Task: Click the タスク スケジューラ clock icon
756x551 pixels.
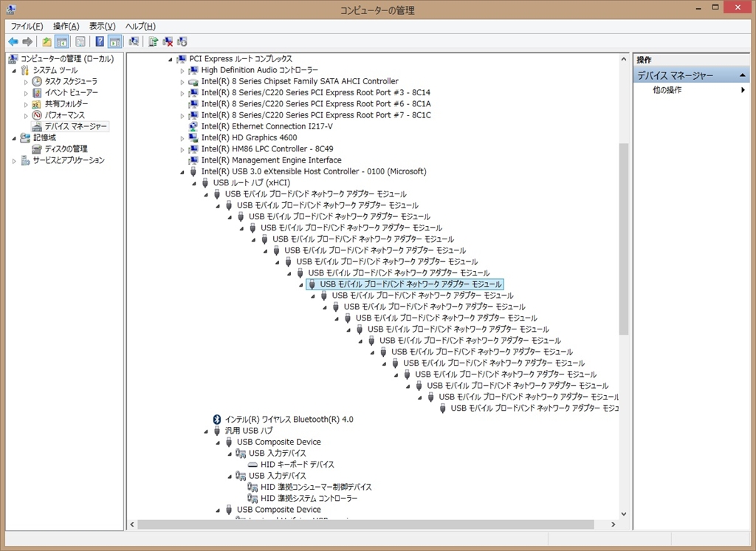Action: [x=37, y=81]
